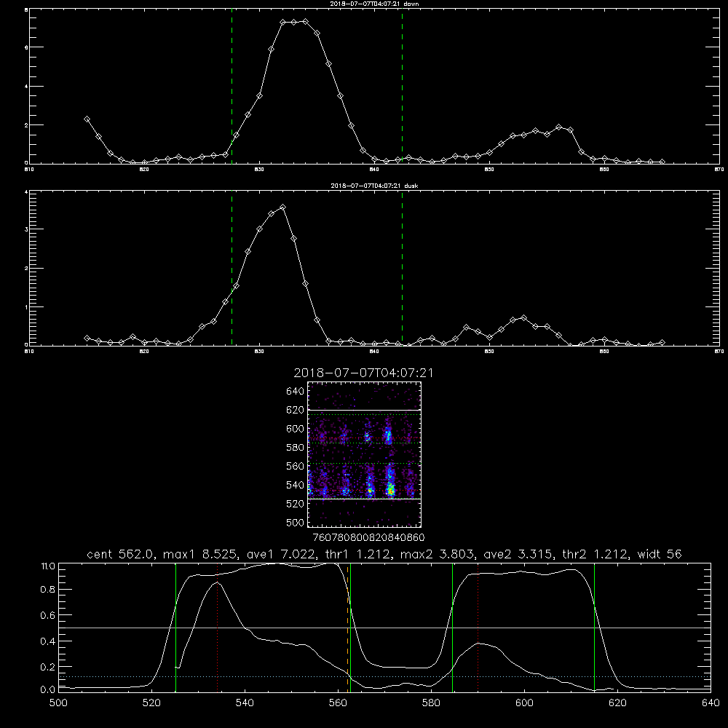728x728 pixels.
Task: Click the '2018-07-07T04:07:21 dawn' plot title
Action: [374, 4]
